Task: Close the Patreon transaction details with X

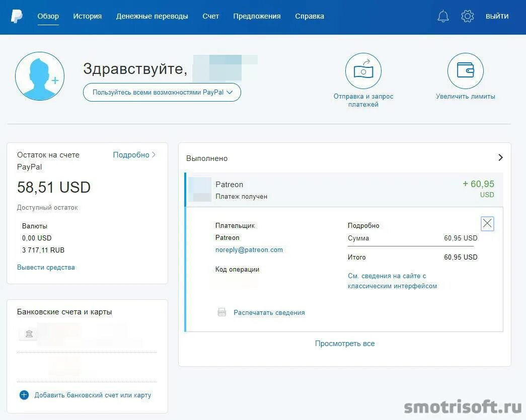Action: pyautogui.click(x=487, y=223)
